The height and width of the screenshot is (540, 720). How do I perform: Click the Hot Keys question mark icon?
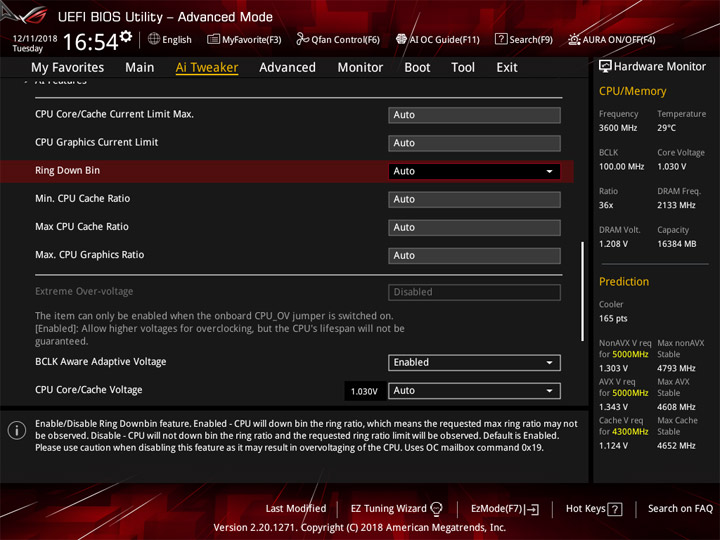click(x=614, y=509)
